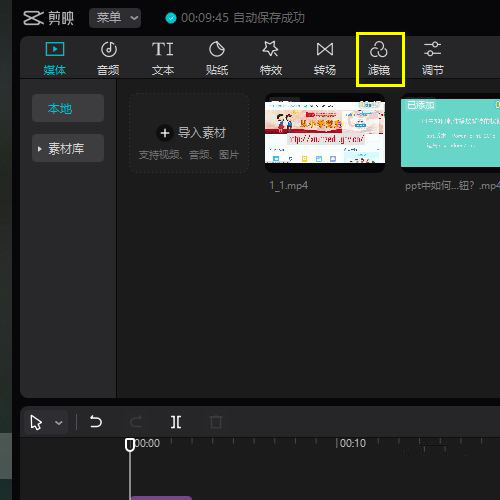Screen dimensions: 500x500
Task: Click 导入素材 to import media
Action: [189, 134]
